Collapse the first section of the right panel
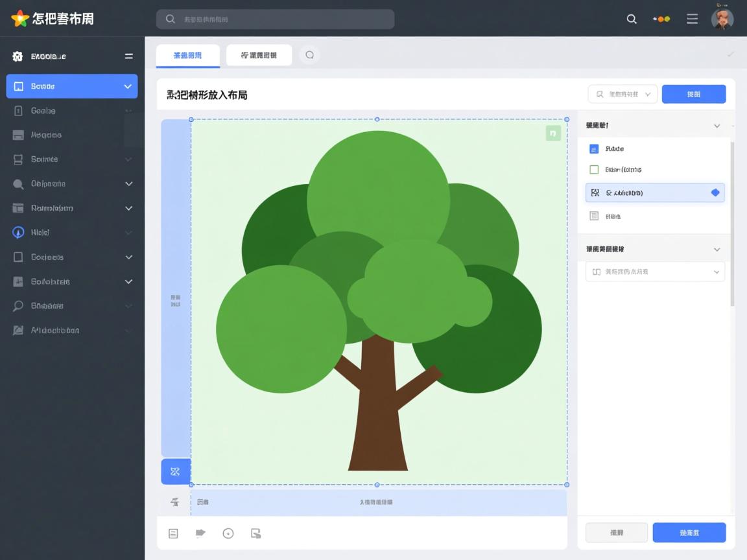 click(x=717, y=126)
